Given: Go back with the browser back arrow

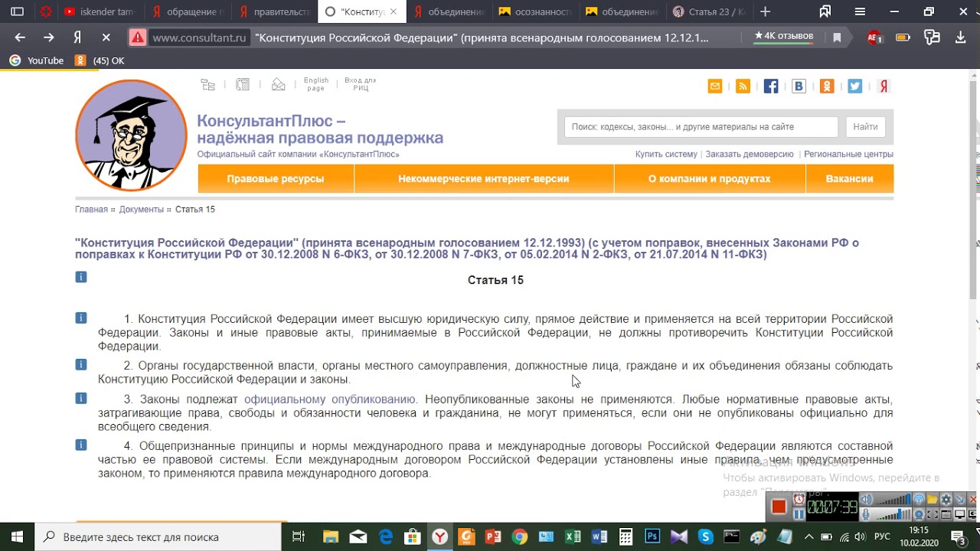Looking at the screenshot, I should [x=20, y=37].
